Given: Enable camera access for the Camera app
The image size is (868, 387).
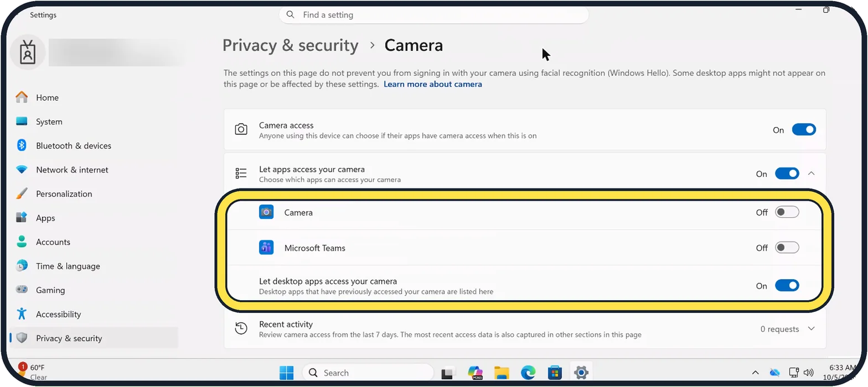Looking at the screenshot, I should pyautogui.click(x=787, y=212).
